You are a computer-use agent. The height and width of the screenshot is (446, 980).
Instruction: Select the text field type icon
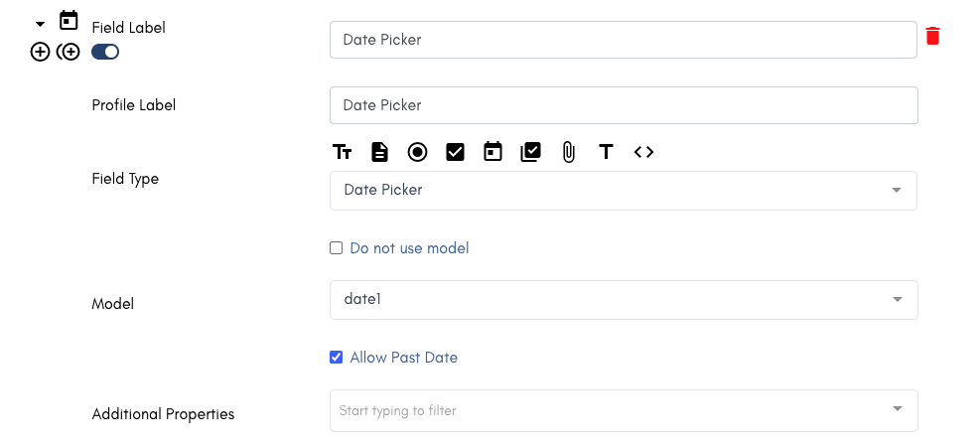pyautogui.click(x=343, y=152)
